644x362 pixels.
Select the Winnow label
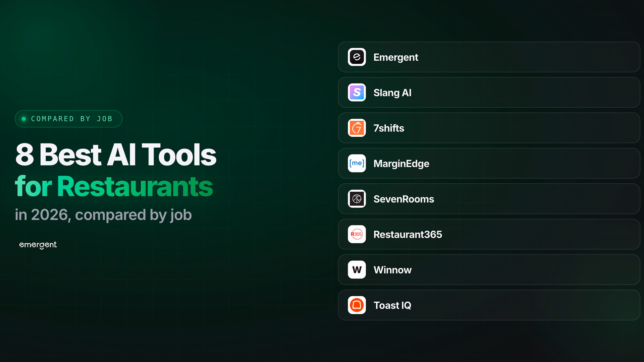(x=392, y=270)
